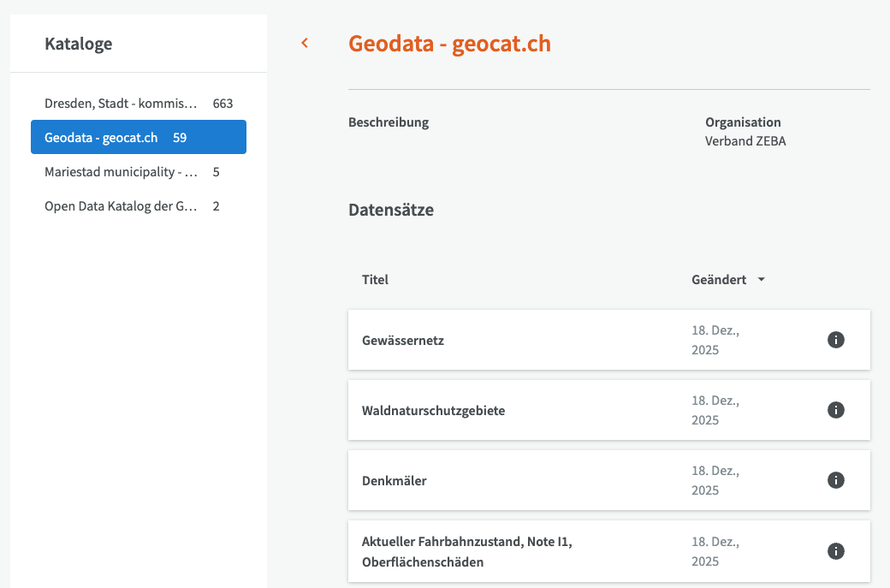The width and height of the screenshot is (890, 588).
Task: Click the Geodata - geocat.ch page heading
Action: (449, 44)
